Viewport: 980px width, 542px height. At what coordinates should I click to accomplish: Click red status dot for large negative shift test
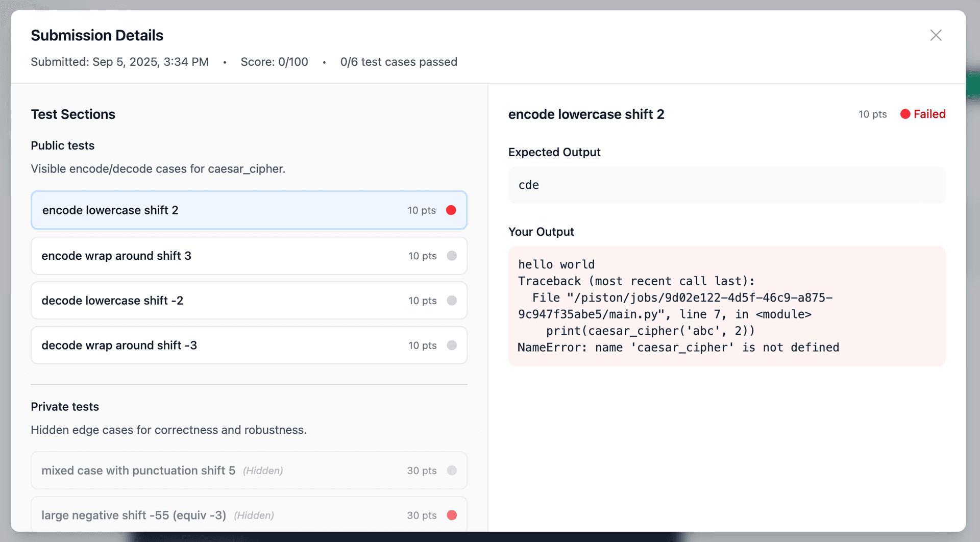point(452,515)
